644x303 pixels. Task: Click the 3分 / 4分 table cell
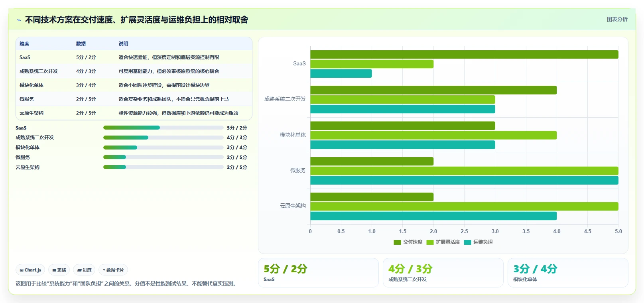tap(86, 85)
